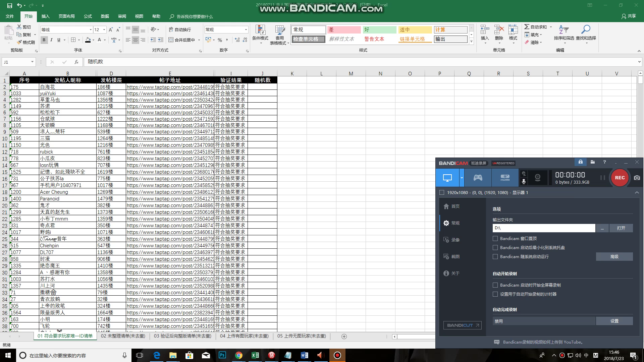This screenshot has width=644, height=362.
Task: Click the 高级 advanced button
Action: pyautogui.click(x=614, y=257)
